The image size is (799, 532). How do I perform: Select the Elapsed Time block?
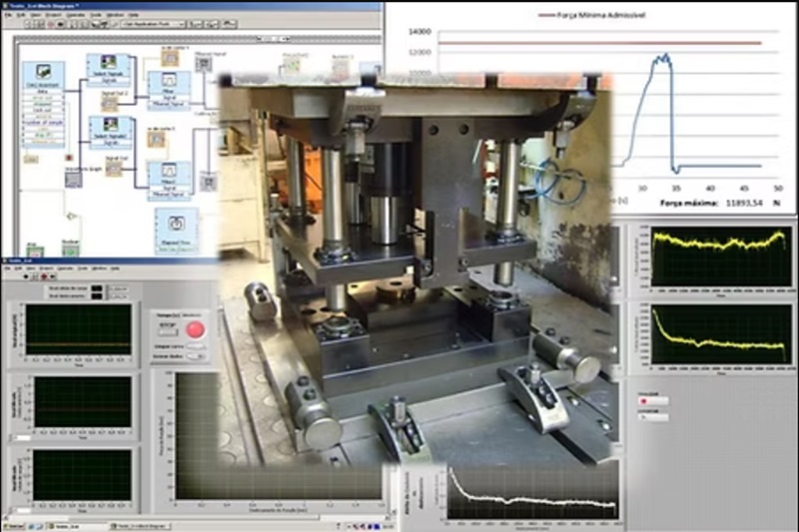coord(177,231)
